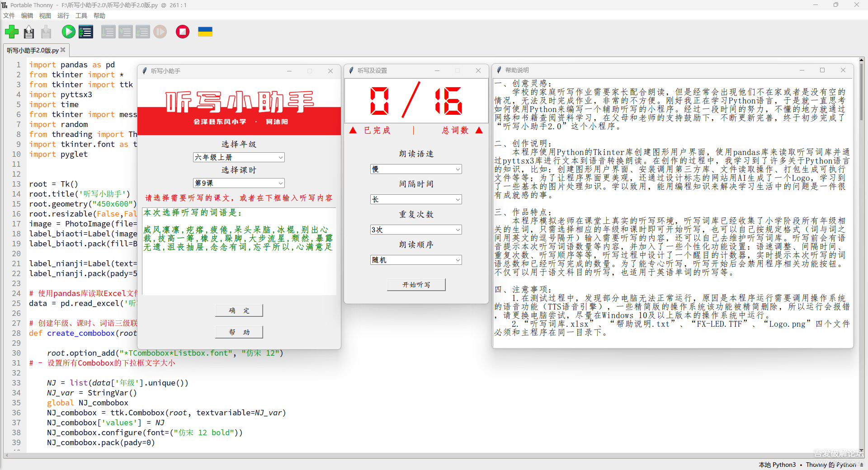
Task: Stop the program with red stop icon
Action: click(x=183, y=32)
